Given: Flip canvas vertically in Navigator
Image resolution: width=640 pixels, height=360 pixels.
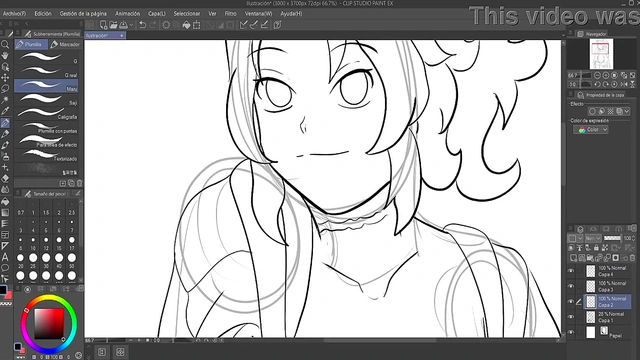Looking at the screenshot, I should coord(632,84).
